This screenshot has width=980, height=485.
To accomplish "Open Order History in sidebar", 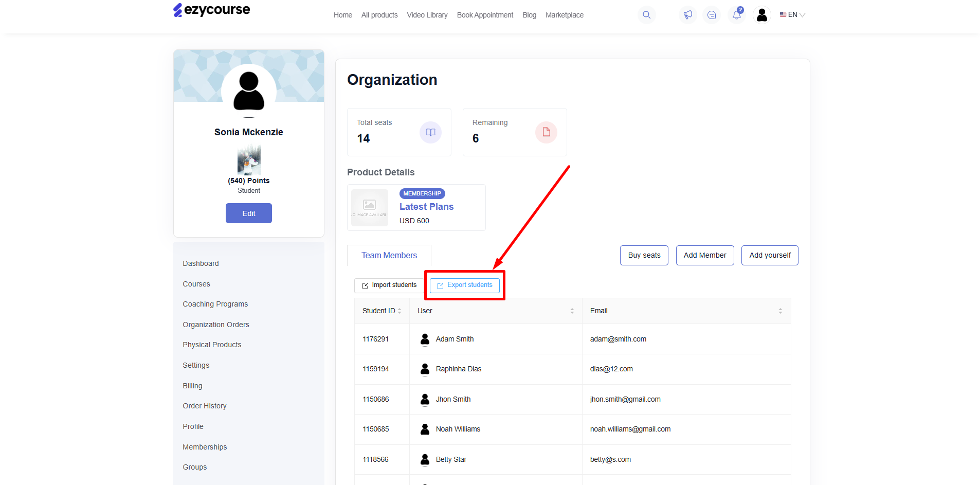I will 205,406.
